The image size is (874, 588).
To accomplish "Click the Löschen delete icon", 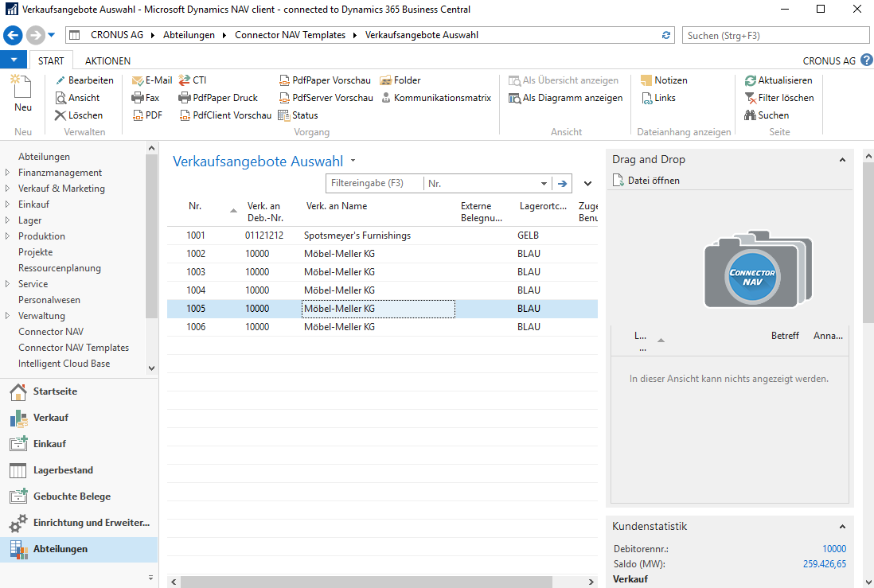I will click(60, 115).
